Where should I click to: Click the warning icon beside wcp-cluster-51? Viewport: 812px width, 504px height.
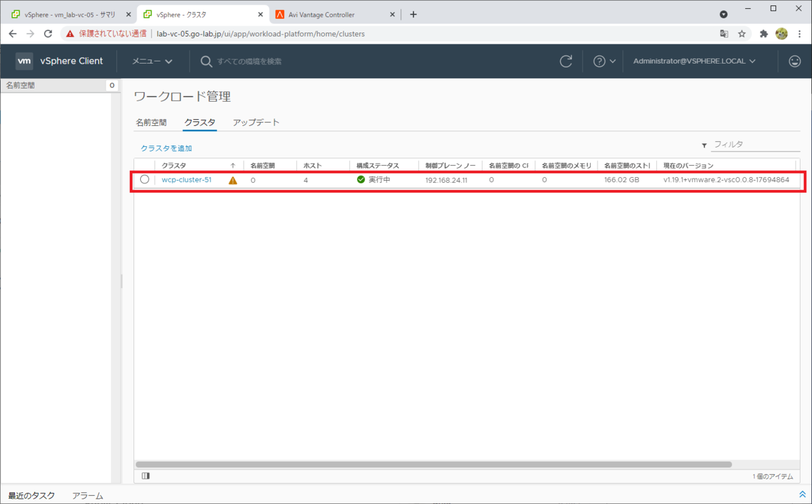click(x=232, y=179)
